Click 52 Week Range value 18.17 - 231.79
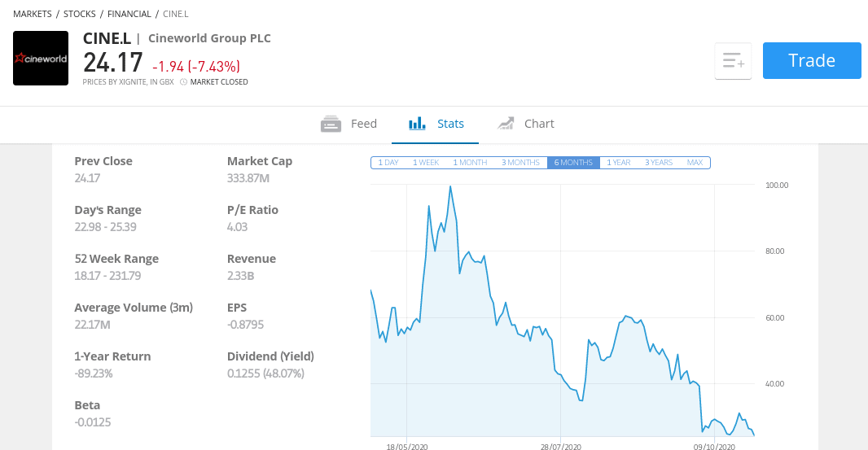 click(x=107, y=276)
